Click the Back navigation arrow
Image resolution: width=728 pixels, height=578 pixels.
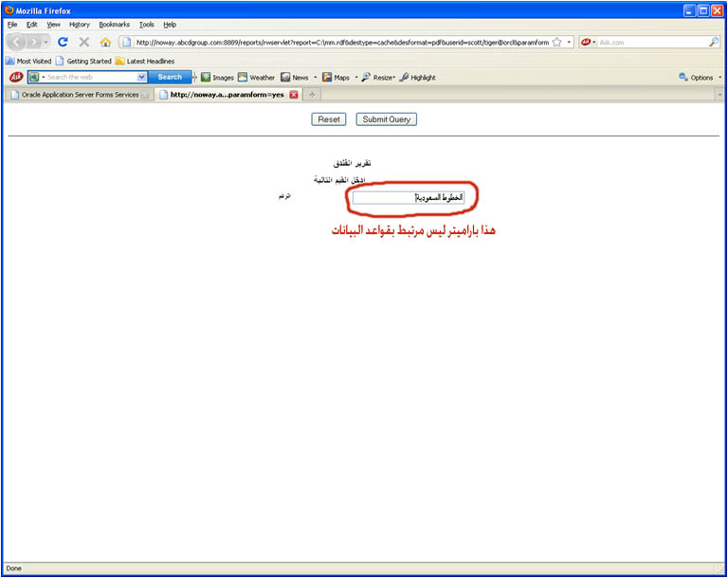click(x=18, y=43)
